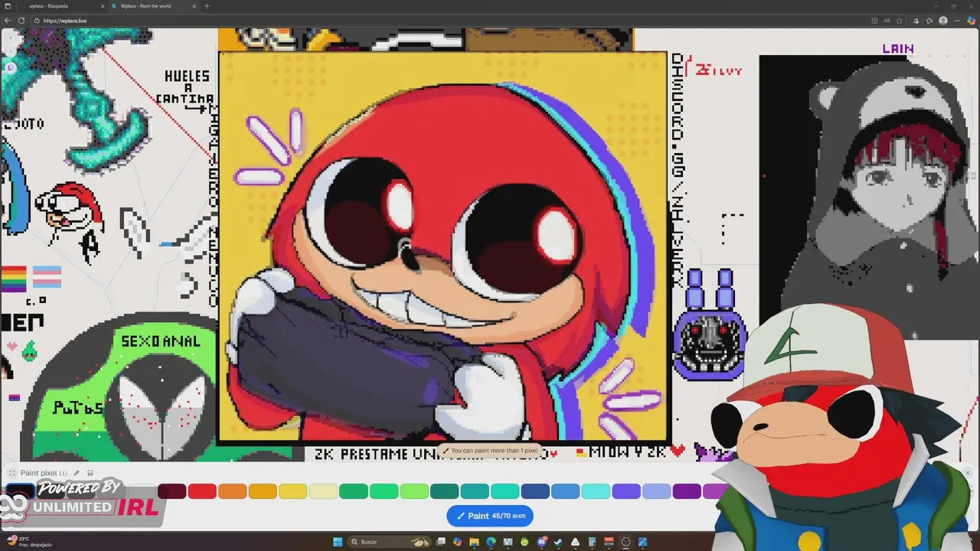Choose the medium teal color swatch
The image size is (980, 551).
pos(475,491)
